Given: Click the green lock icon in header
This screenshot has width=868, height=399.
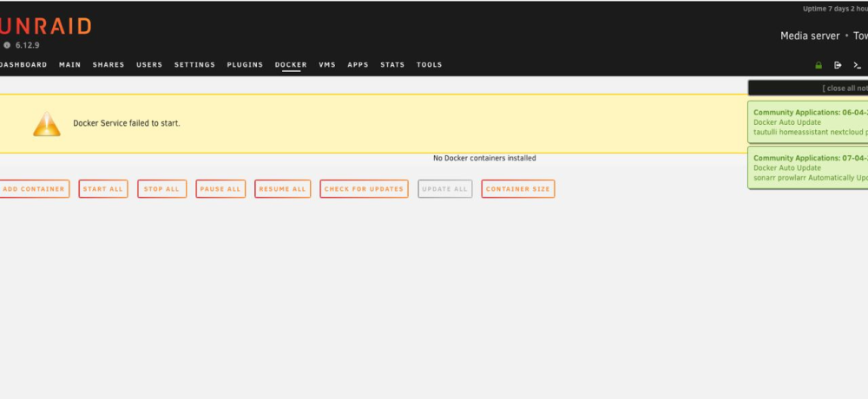Looking at the screenshot, I should tap(819, 65).
